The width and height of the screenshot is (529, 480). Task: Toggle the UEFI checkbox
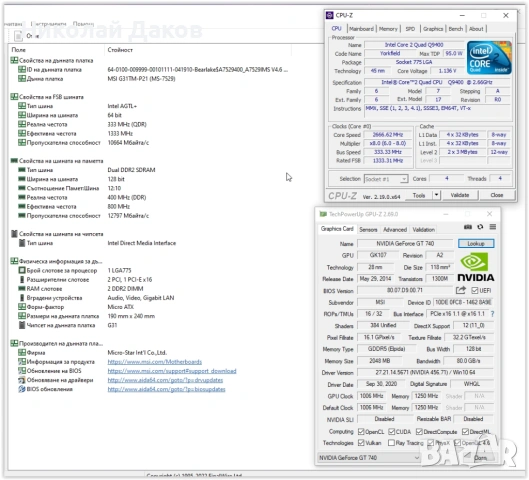(x=474, y=290)
